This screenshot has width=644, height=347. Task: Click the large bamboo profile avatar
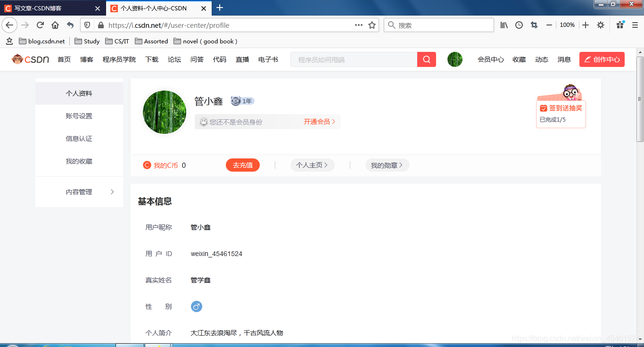coord(165,112)
